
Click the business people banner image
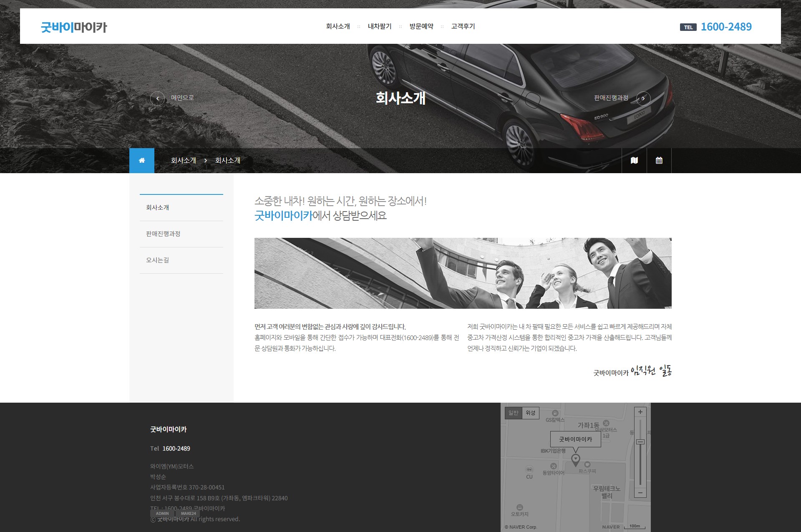pos(463,273)
